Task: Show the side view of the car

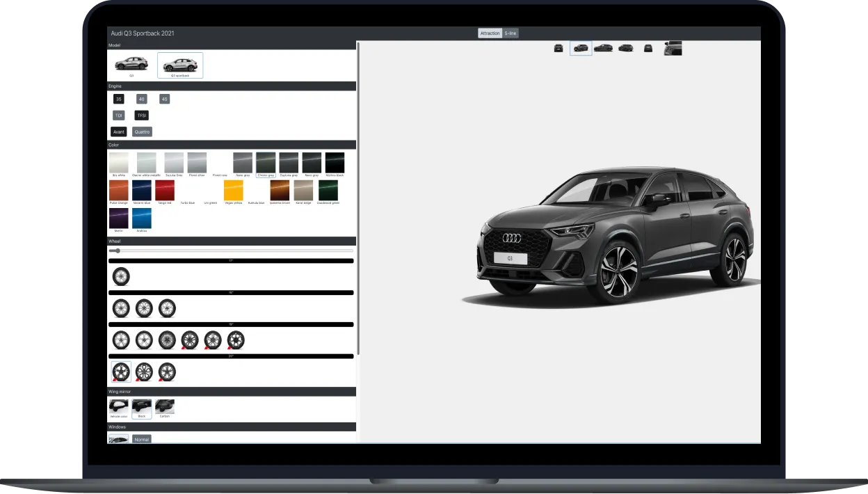Action: (604, 48)
